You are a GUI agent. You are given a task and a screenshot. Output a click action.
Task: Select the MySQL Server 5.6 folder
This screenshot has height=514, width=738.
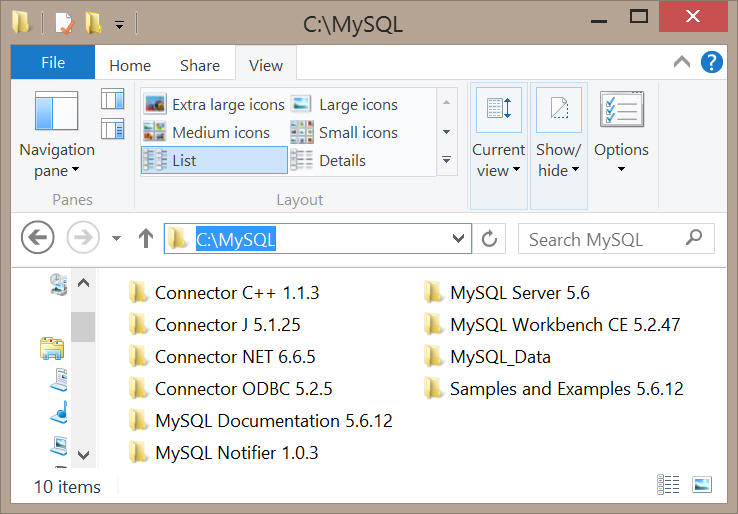pos(507,293)
